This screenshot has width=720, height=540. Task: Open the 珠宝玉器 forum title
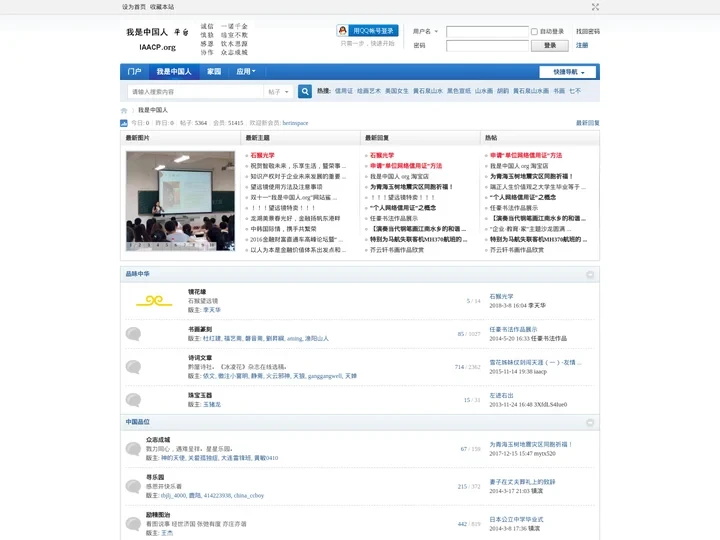point(200,395)
